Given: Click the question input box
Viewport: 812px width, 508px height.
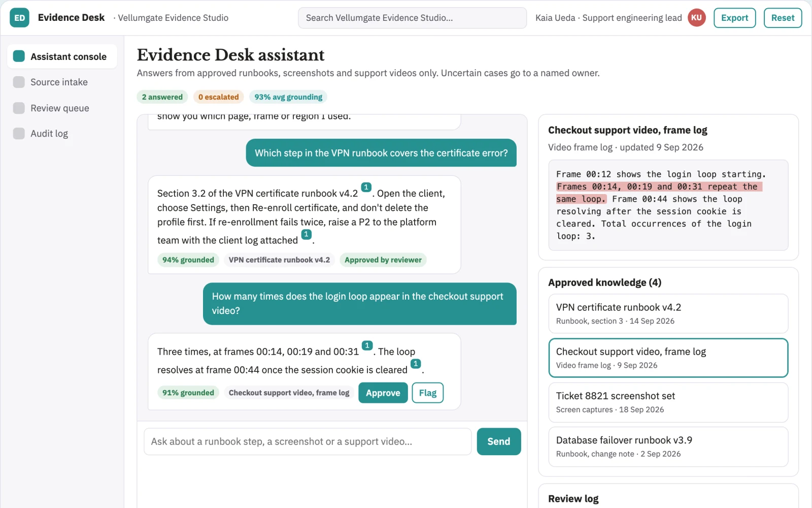Looking at the screenshot, I should [308, 441].
